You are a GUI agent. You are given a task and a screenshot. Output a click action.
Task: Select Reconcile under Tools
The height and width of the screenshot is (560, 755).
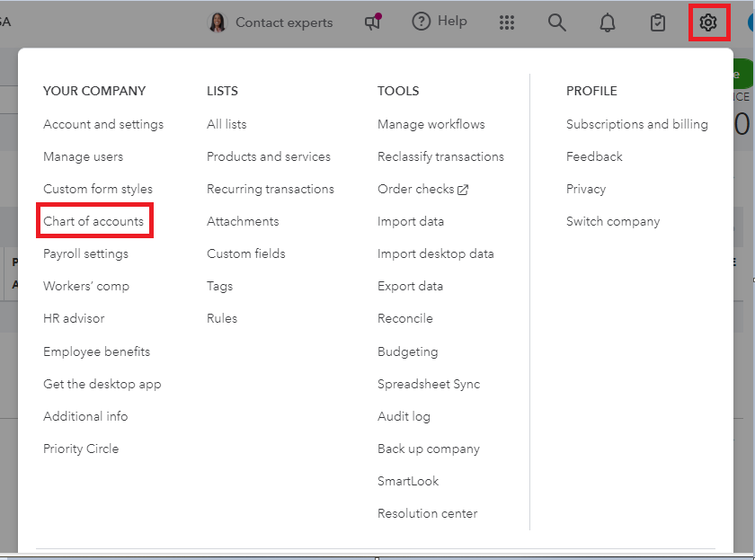[405, 318]
